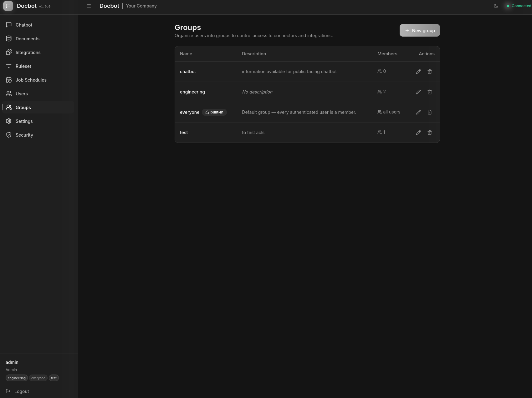
Task: Click the Docbot logo icon
Action: click(x=8, y=6)
